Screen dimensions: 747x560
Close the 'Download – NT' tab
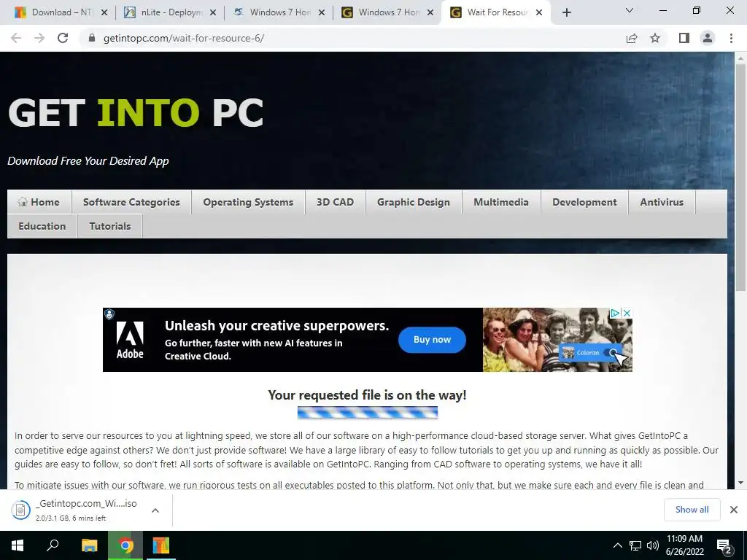104,12
